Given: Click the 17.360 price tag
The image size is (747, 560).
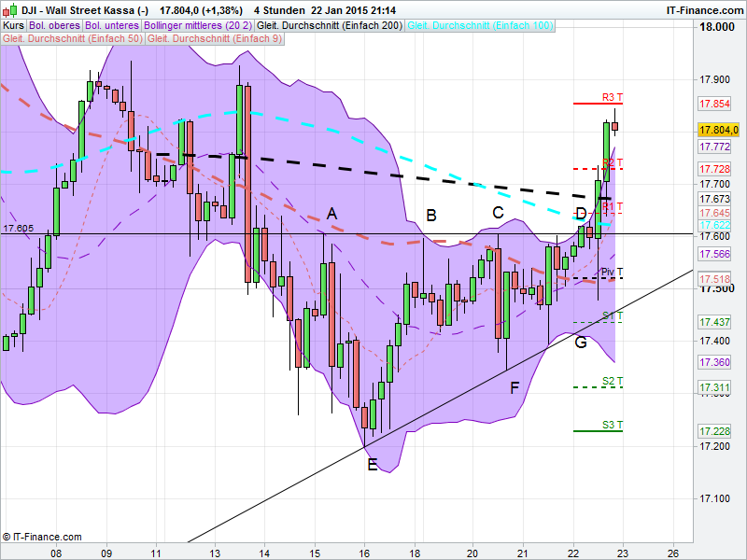Looking at the screenshot, I should point(714,362).
